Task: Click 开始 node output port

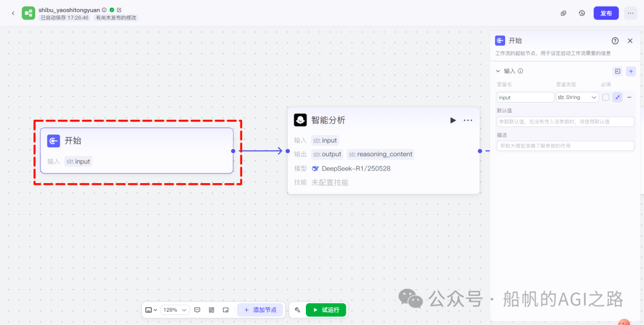Action: [x=233, y=151]
